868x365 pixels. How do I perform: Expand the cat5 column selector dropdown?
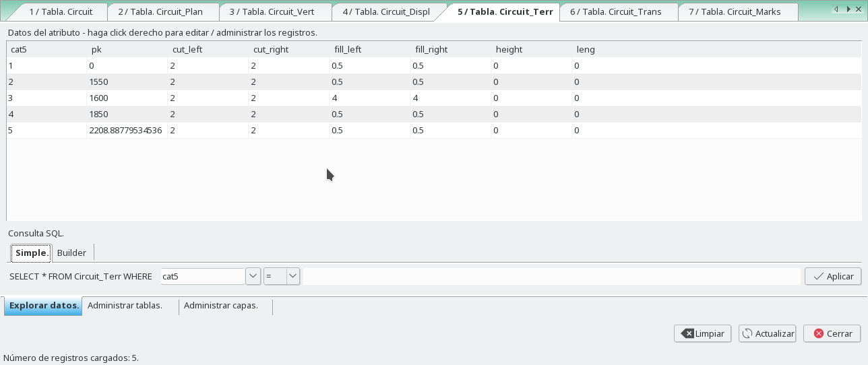click(253, 276)
